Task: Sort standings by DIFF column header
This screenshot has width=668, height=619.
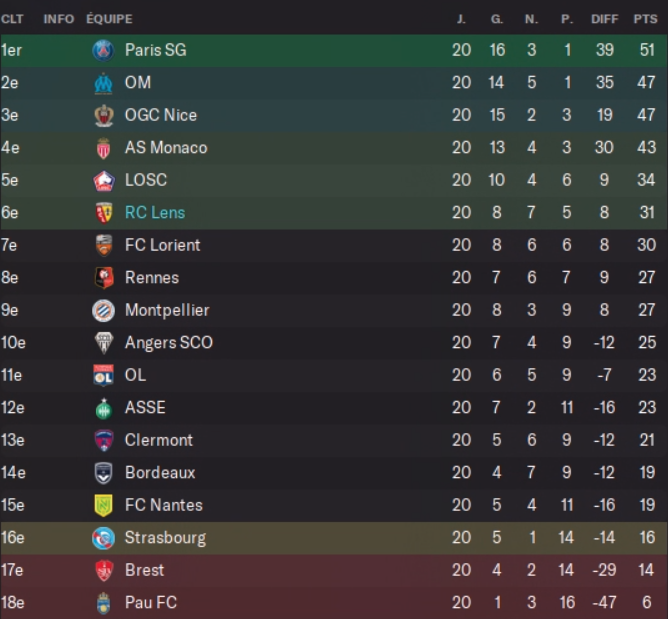Action: pos(604,19)
